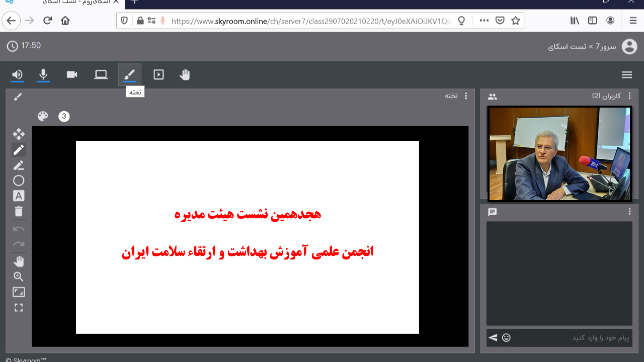Image resolution: width=644 pixels, height=362 pixels.
Task: Click the clock icon beside 17:50
Action: coord(12,46)
